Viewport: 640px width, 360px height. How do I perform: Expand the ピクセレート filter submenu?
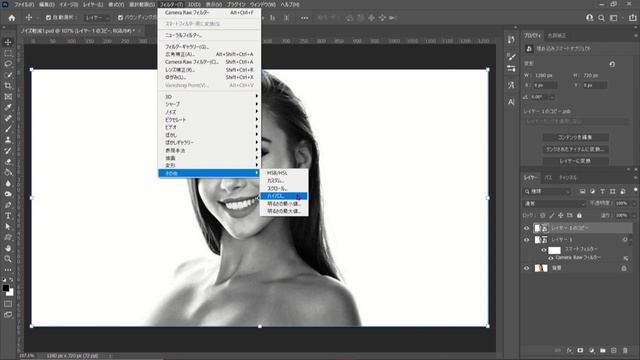(209, 120)
